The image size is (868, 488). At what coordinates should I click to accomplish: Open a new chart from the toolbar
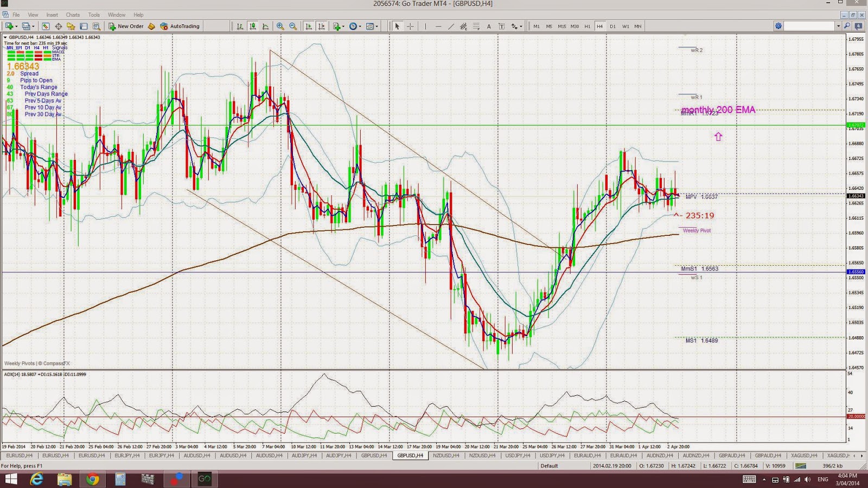9,26
